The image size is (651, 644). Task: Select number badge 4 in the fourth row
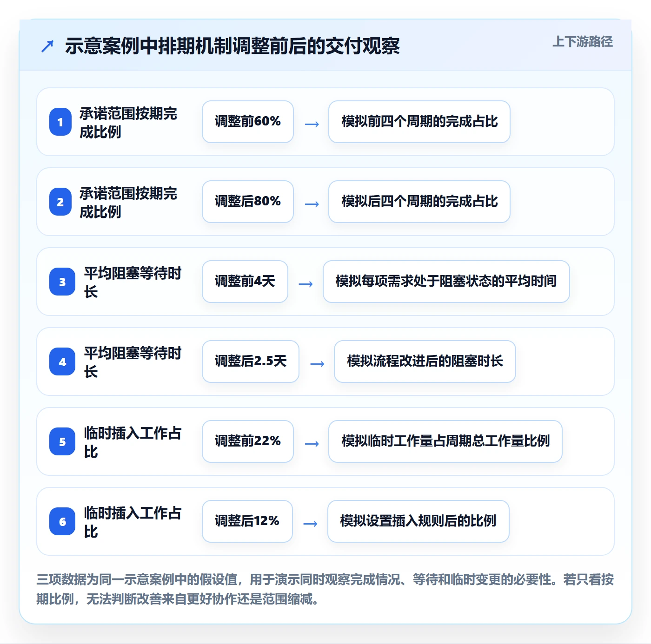62,361
